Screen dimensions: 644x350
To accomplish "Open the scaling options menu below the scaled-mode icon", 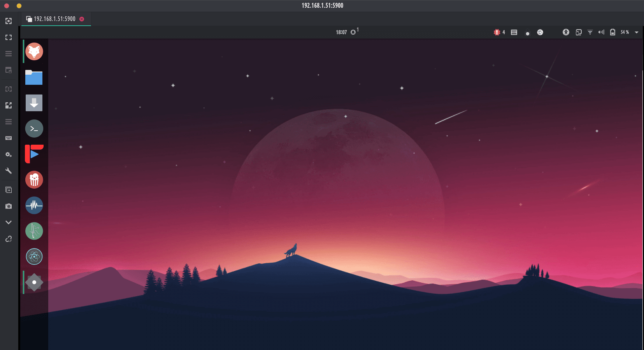I will (x=9, y=122).
